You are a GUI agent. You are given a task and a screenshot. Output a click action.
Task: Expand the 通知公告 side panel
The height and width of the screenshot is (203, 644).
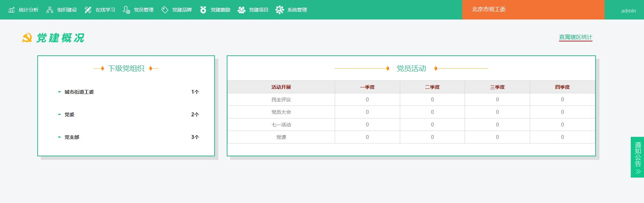pos(638,157)
